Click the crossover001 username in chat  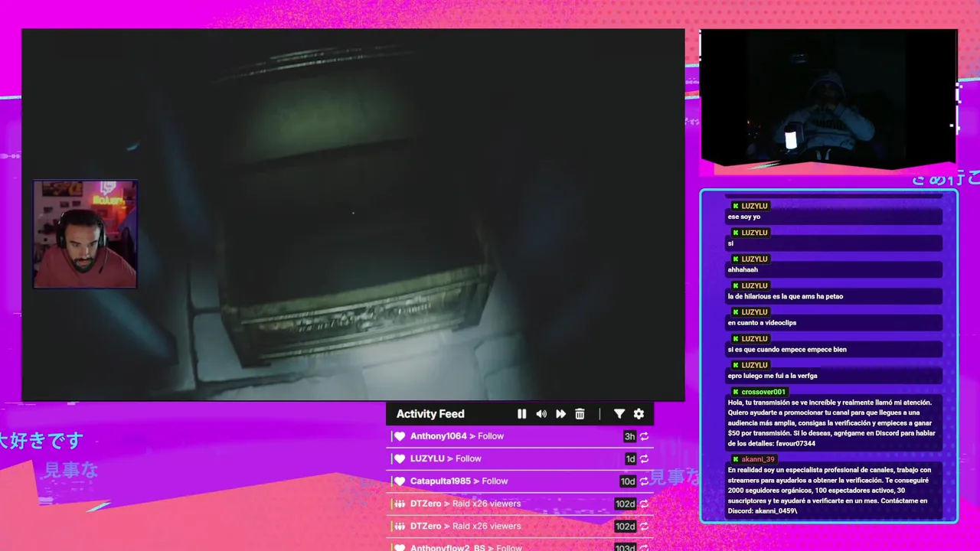[763, 392]
